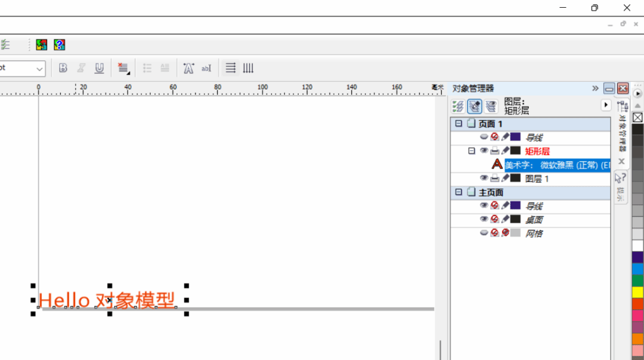Open the text alignment options
The height and width of the screenshot is (360, 644).
click(123, 68)
